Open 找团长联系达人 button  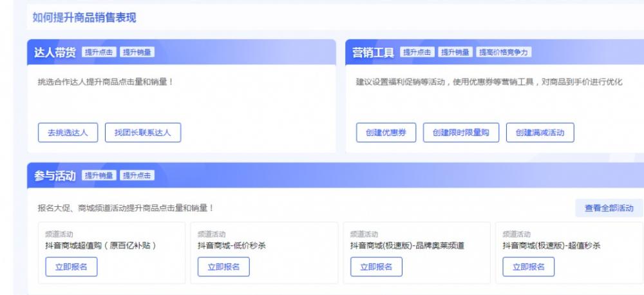pos(143,133)
